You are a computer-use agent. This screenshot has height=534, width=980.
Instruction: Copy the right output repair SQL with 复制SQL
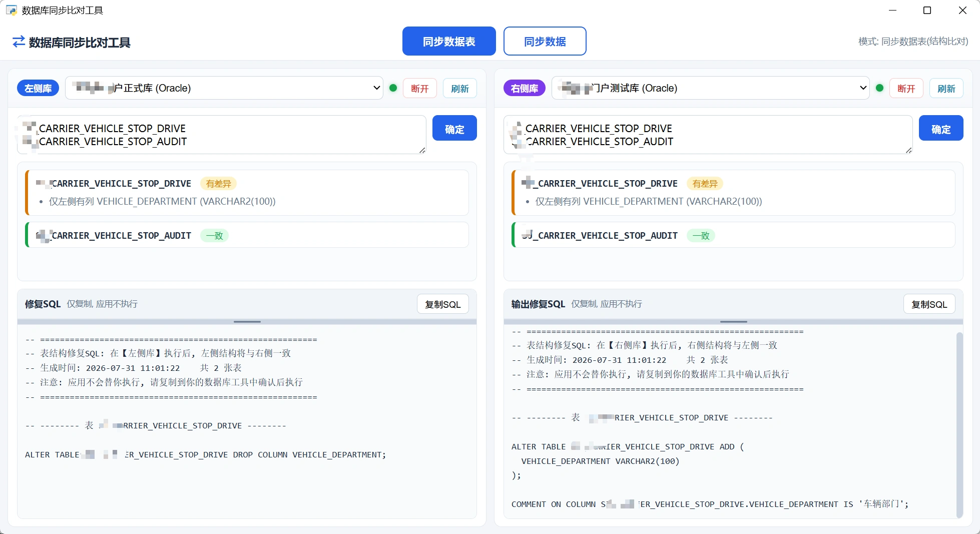(x=929, y=304)
